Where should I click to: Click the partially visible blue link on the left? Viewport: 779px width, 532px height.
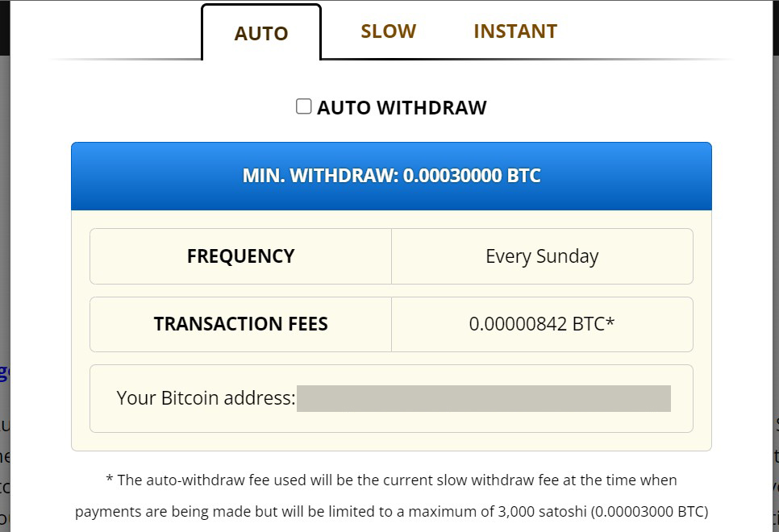(x=6, y=372)
